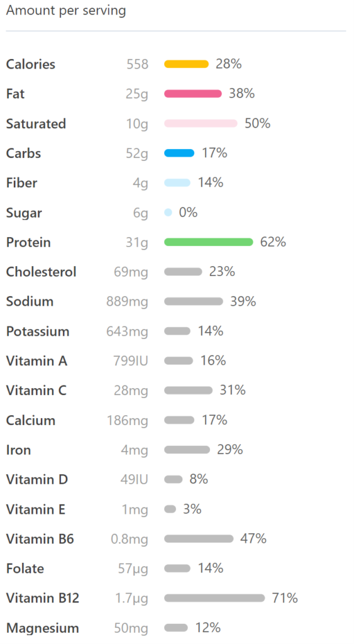Select the light pink Saturated fat bar
The height and width of the screenshot is (644, 354).
pos(201,123)
